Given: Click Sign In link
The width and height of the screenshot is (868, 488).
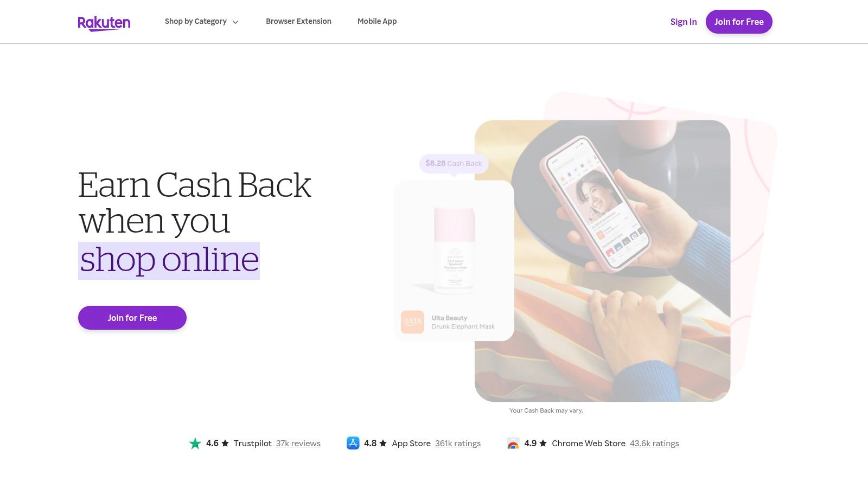Looking at the screenshot, I should [684, 22].
